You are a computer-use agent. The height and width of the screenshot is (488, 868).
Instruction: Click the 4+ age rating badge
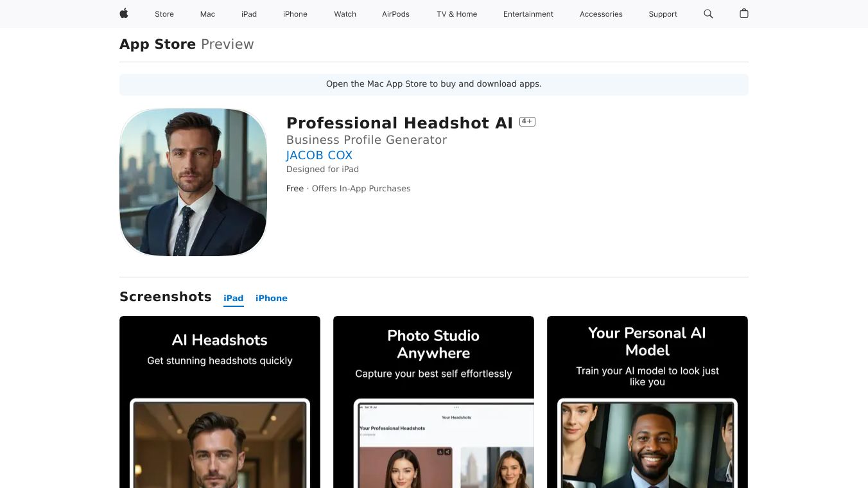pos(527,121)
